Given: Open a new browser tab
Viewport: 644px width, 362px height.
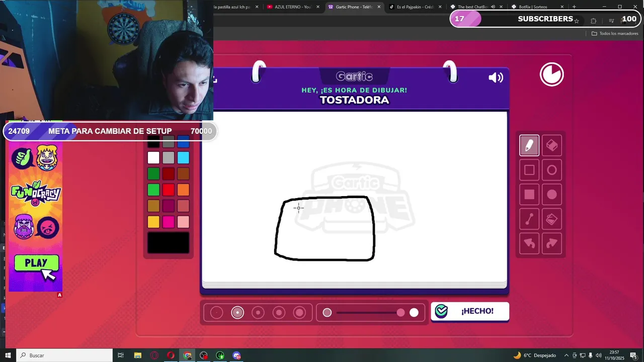Looking at the screenshot, I should point(574,7).
